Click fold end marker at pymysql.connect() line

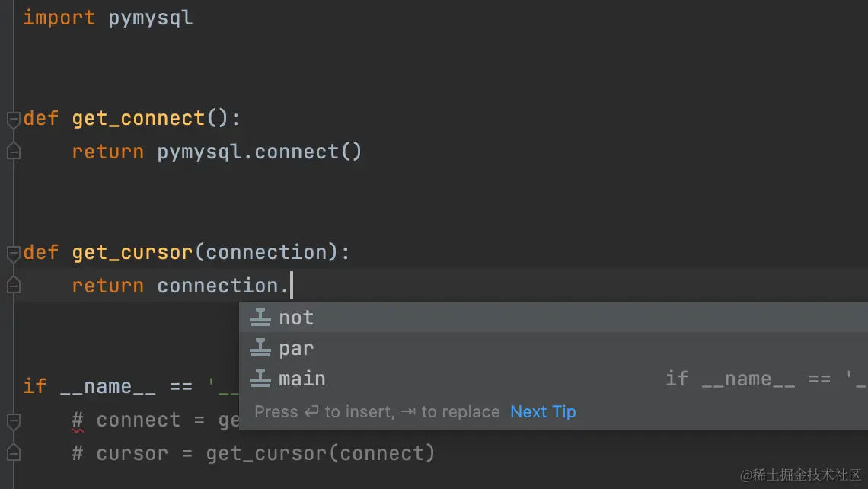click(13, 152)
